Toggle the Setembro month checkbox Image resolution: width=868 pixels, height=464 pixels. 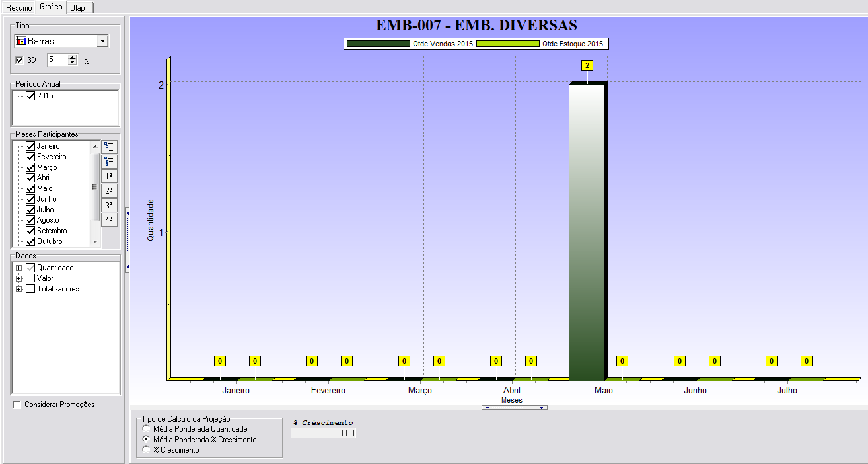click(30, 231)
